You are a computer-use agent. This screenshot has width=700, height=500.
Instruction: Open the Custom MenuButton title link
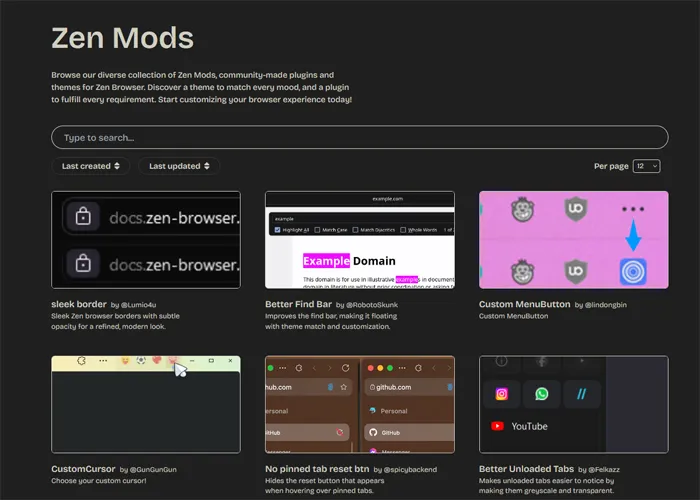point(525,304)
